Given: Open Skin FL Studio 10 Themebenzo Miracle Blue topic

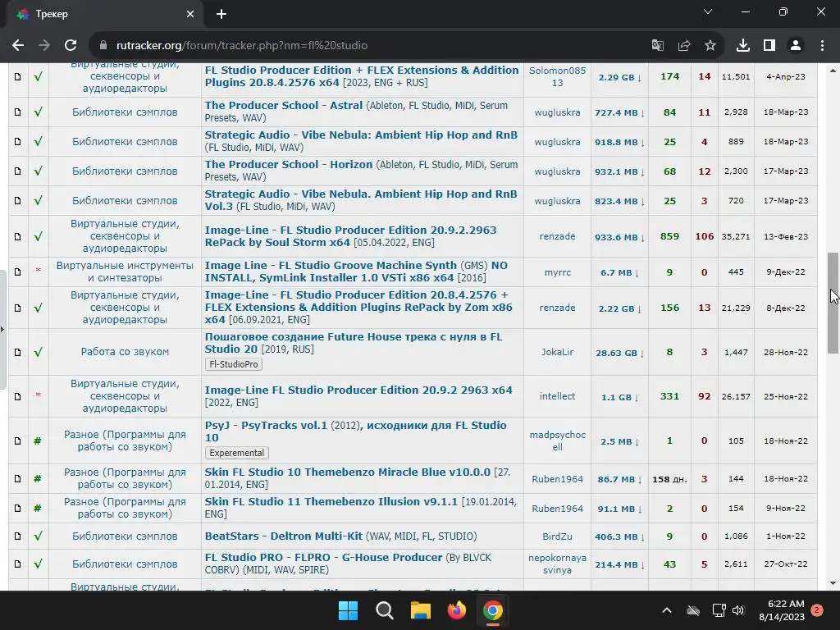Looking at the screenshot, I should point(347,472).
